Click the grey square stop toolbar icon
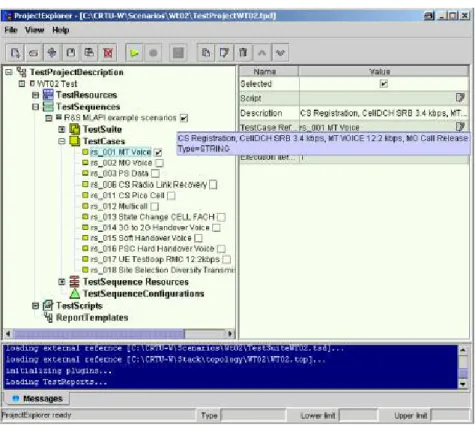 178,53
